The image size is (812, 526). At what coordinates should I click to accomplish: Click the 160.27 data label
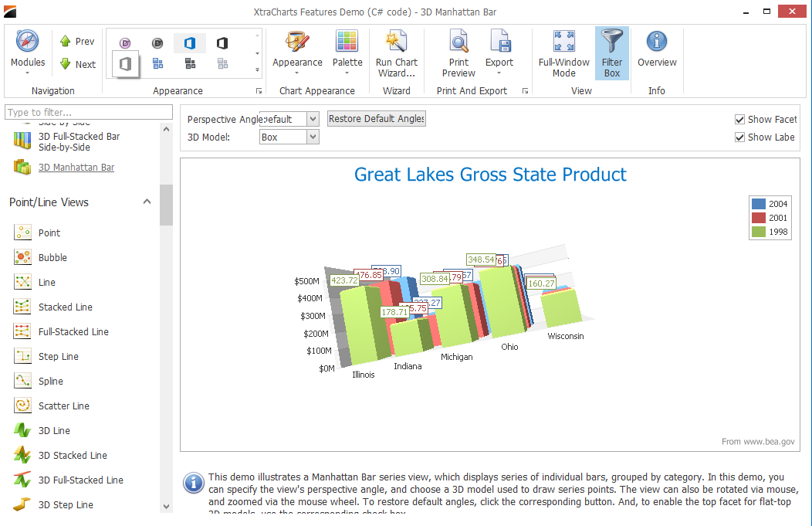541,283
